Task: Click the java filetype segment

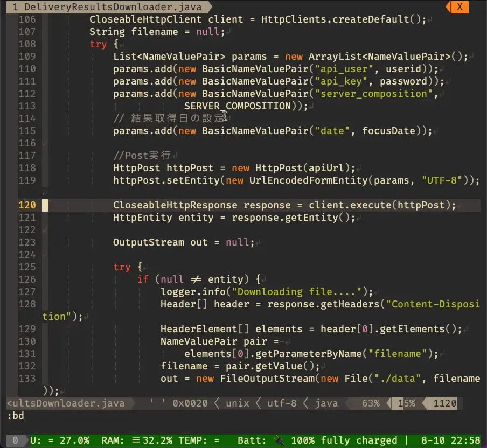Action: pos(326,403)
